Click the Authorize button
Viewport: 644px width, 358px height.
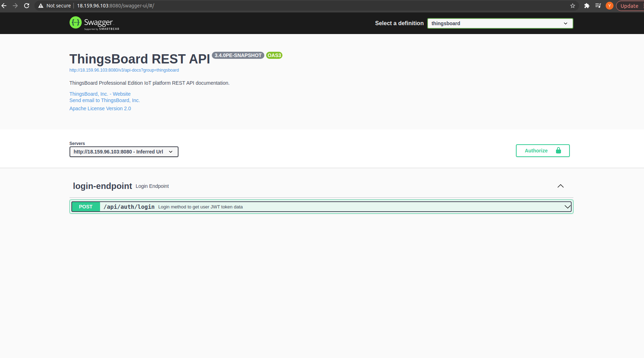(x=536, y=150)
